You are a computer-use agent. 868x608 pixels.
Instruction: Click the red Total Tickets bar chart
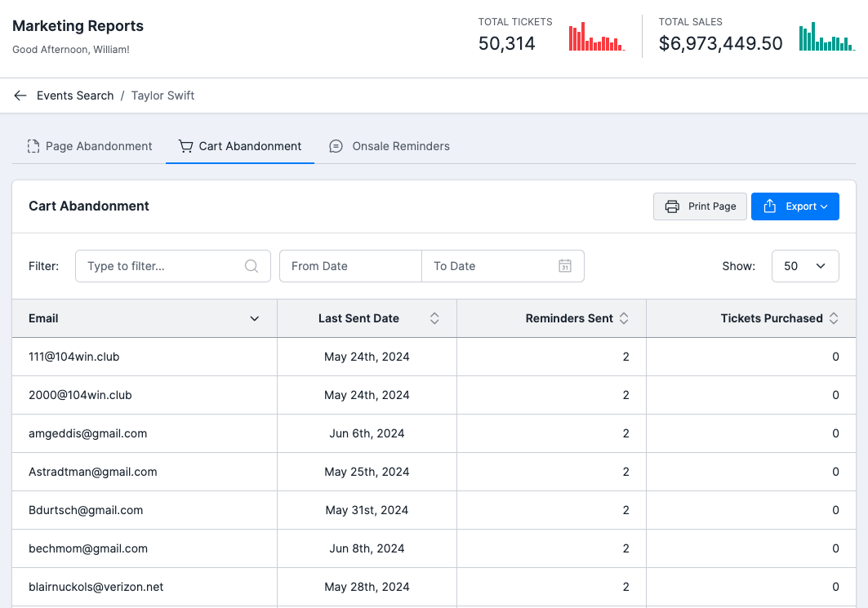(596, 38)
